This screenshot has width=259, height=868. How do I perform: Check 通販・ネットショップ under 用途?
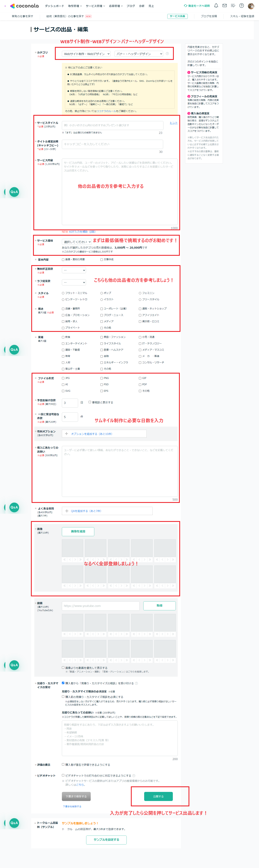pyautogui.click(x=140, y=309)
